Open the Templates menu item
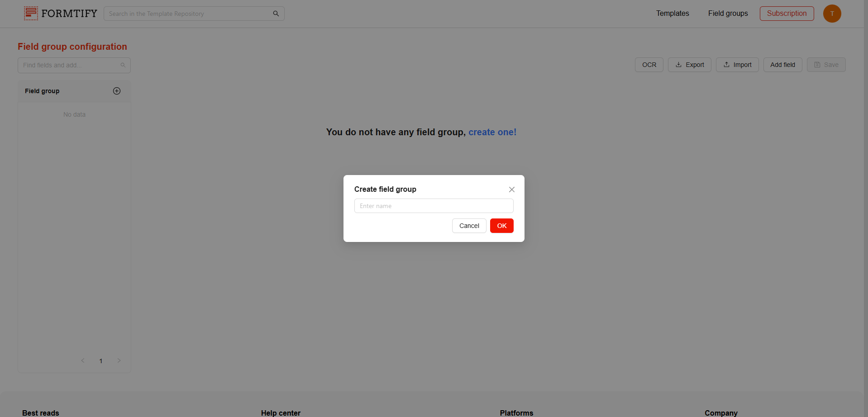 (x=672, y=14)
